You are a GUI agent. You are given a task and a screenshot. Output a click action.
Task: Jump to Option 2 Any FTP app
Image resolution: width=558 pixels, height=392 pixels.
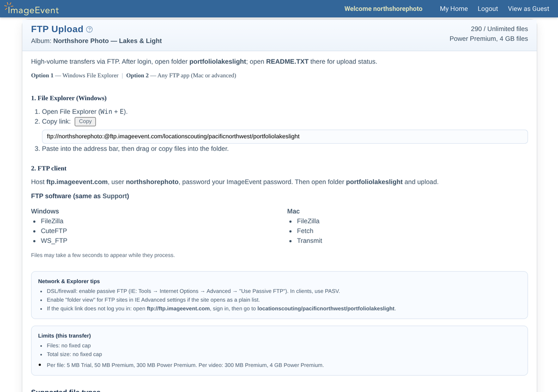[181, 76]
